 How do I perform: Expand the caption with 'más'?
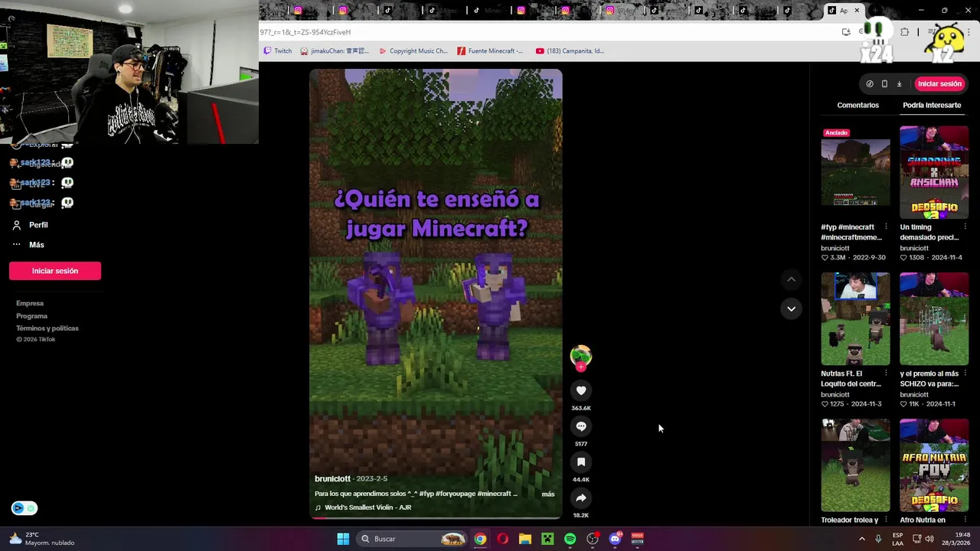548,494
